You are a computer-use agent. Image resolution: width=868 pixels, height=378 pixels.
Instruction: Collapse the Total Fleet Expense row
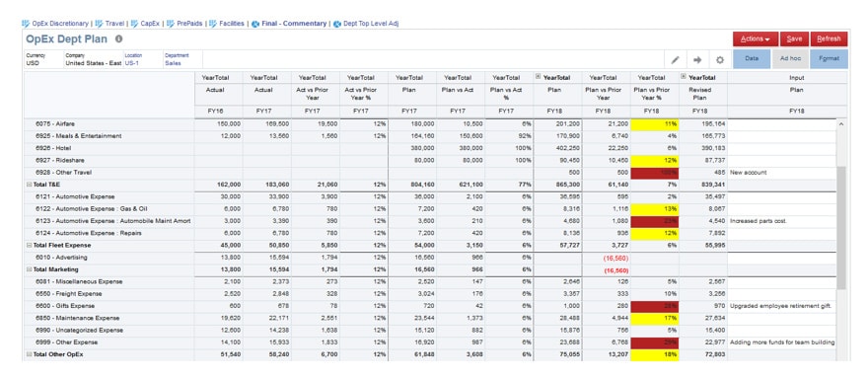30,245
